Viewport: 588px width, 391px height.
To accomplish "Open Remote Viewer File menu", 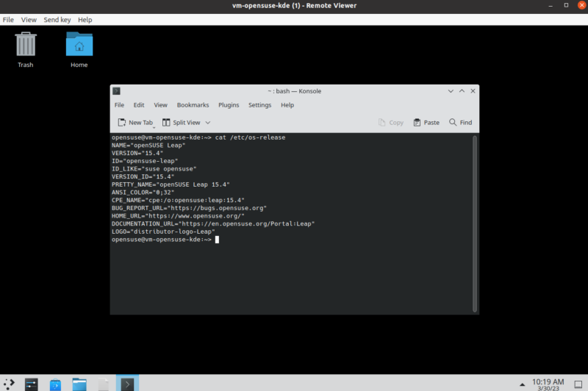I will point(8,20).
